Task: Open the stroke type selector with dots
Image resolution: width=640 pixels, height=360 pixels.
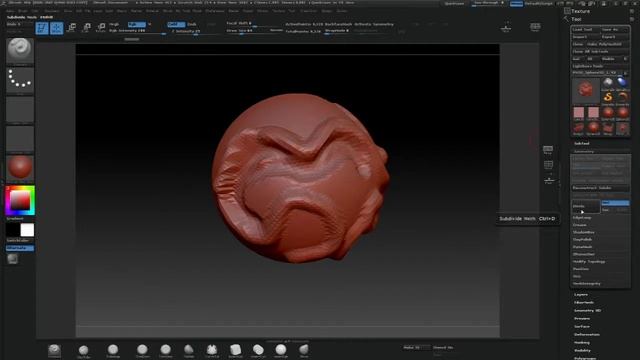Action: (x=20, y=81)
